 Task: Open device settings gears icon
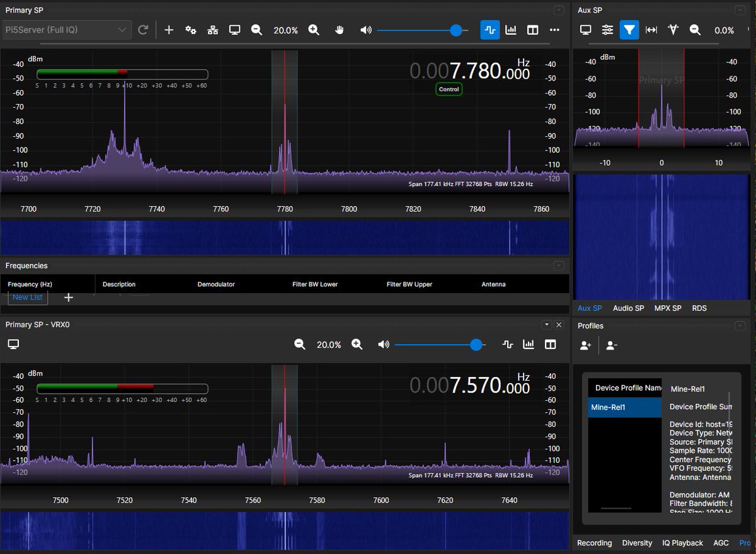pyautogui.click(x=191, y=30)
